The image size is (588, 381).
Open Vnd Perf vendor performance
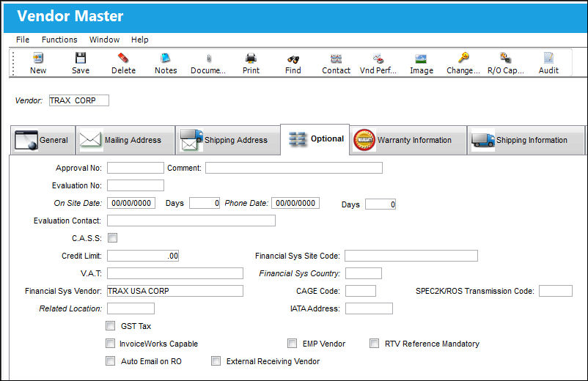tap(378, 63)
